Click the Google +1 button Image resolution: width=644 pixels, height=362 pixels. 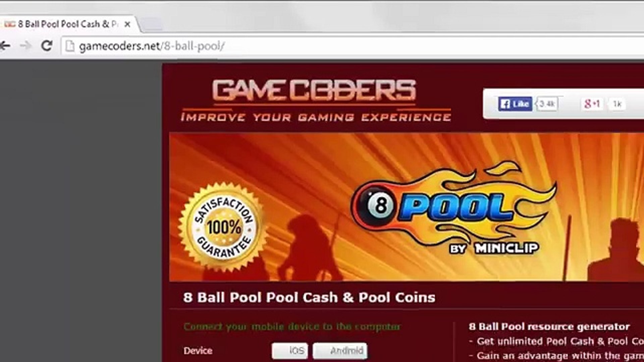click(592, 104)
